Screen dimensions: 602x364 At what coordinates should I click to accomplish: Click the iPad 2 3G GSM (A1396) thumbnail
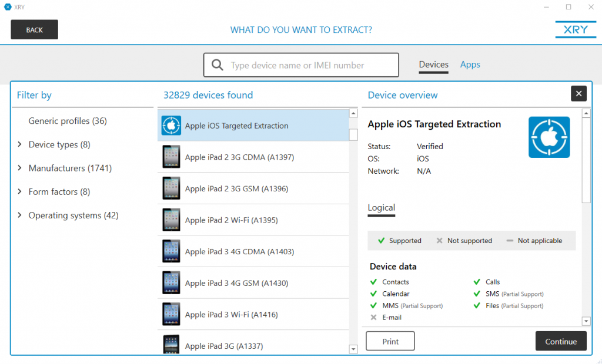(x=171, y=188)
